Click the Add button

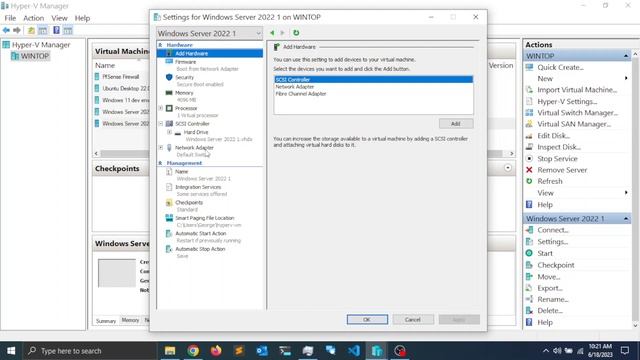pos(456,124)
